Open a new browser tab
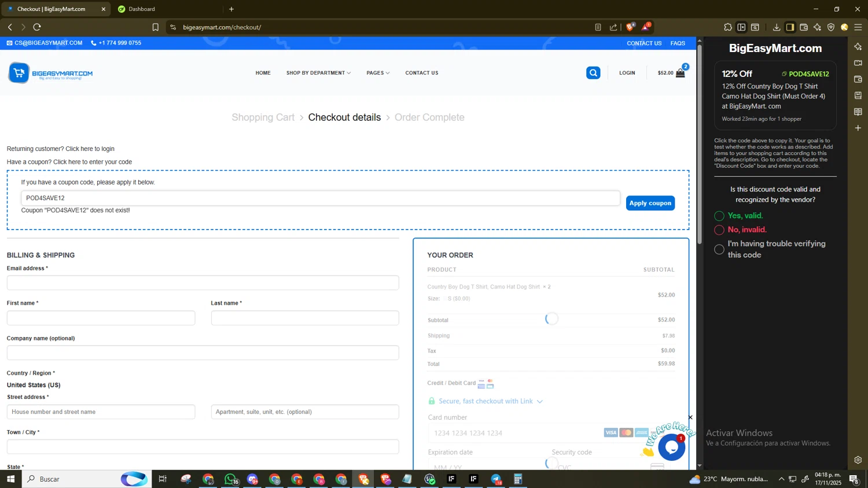This screenshot has height=488, width=868. pyautogui.click(x=231, y=9)
